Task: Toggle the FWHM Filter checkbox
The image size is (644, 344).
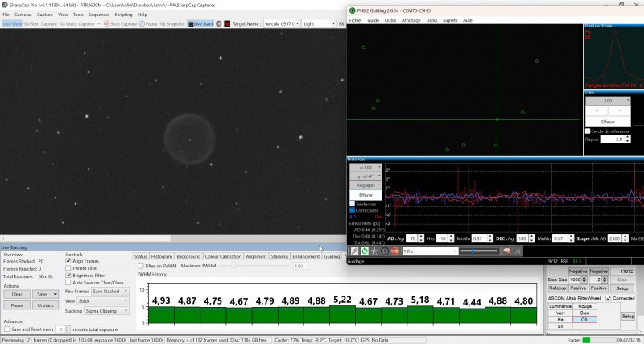Action: pos(68,268)
